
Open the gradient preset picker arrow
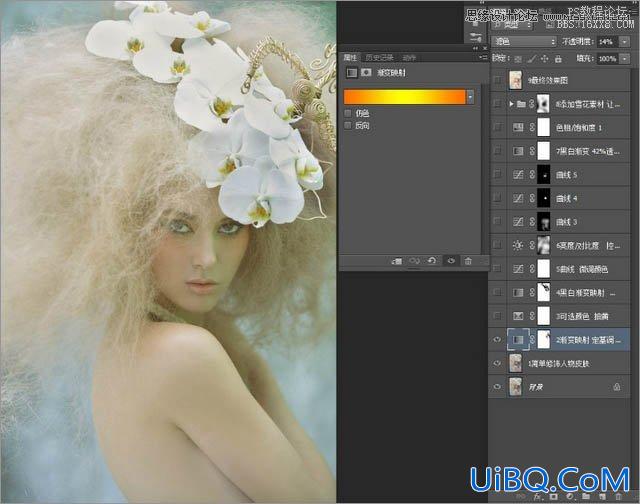pyautogui.click(x=471, y=97)
